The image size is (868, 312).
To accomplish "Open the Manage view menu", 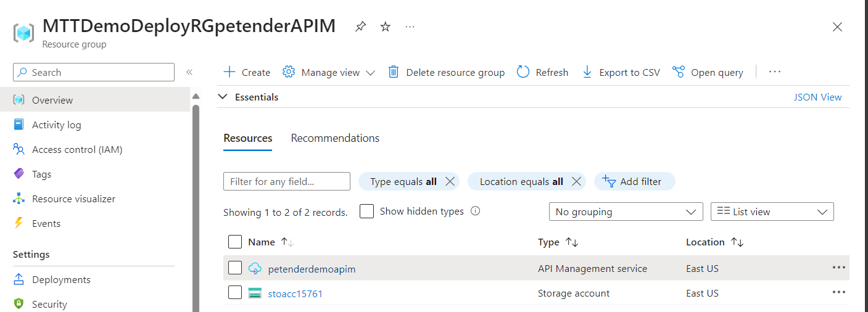I will click(329, 72).
